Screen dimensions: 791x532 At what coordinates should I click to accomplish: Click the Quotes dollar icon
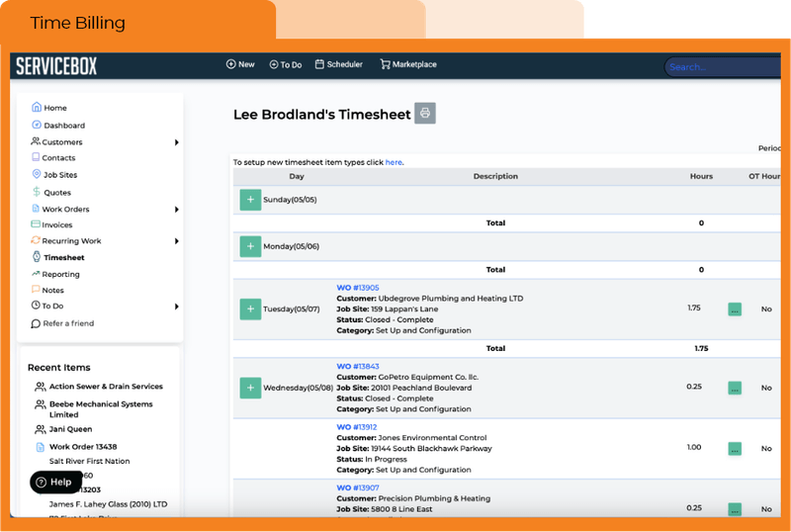[x=37, y=192]
